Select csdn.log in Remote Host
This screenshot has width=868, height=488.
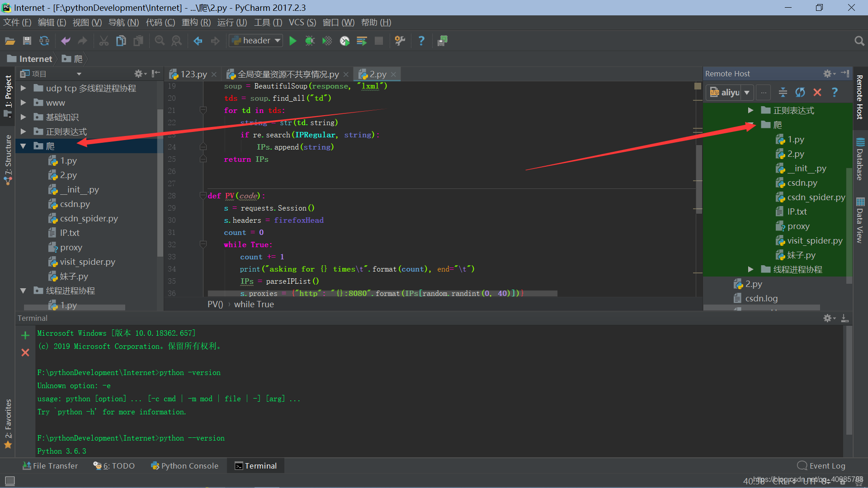(755, 299)
